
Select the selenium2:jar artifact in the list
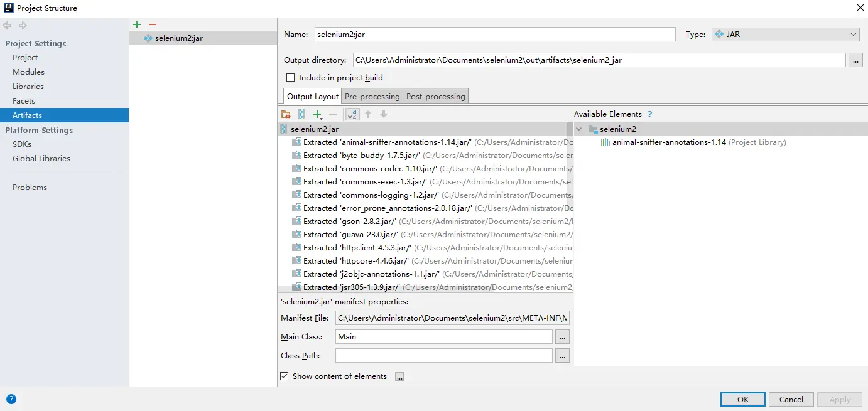(203, 38)
